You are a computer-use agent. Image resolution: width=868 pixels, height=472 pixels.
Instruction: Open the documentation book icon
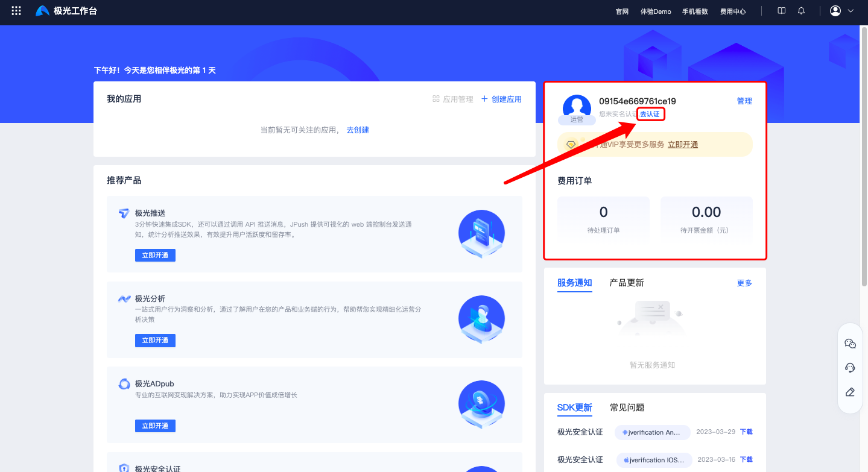[x=782, y=11]
